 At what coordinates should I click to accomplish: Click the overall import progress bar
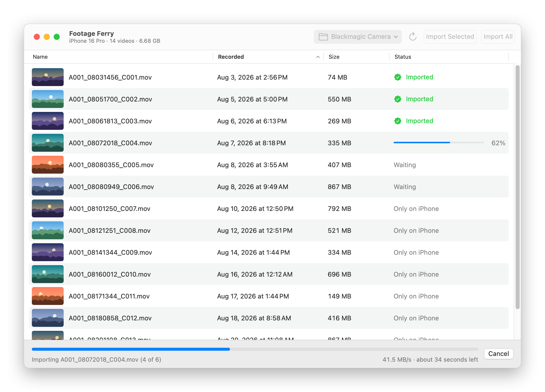255,349
